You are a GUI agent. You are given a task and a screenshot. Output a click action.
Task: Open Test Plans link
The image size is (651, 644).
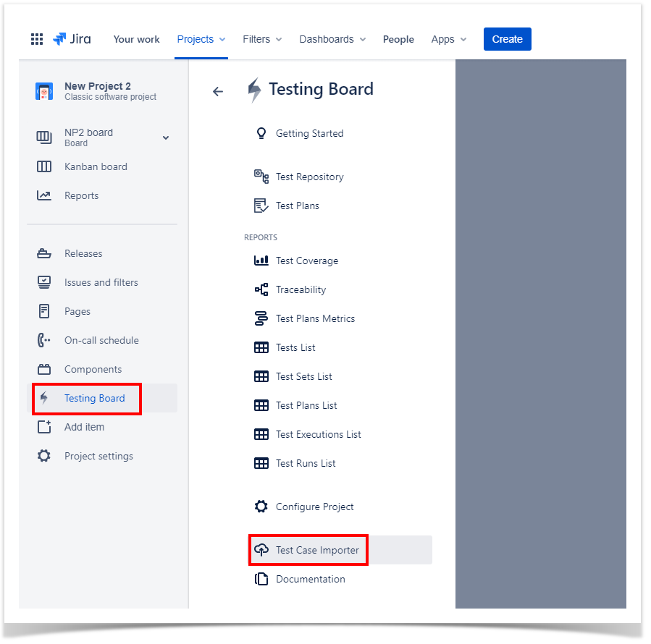pyautogui.click(x=298, y=206)
